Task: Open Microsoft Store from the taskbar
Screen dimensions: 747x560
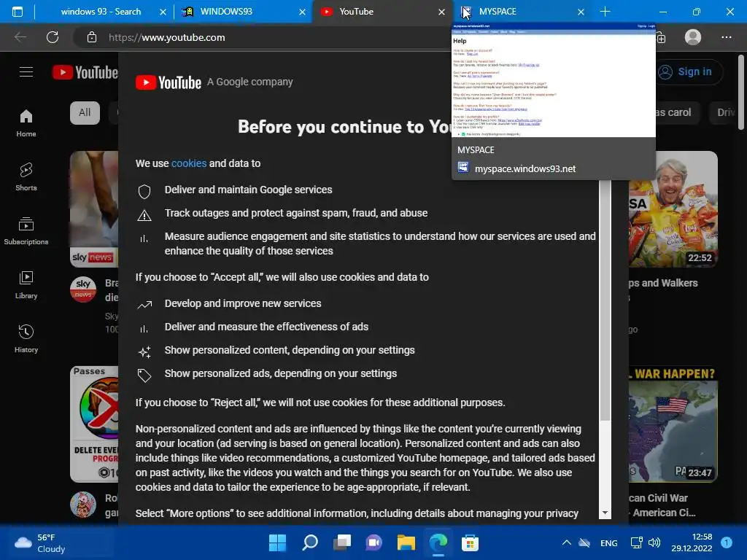Action: (x=470, y=542)
